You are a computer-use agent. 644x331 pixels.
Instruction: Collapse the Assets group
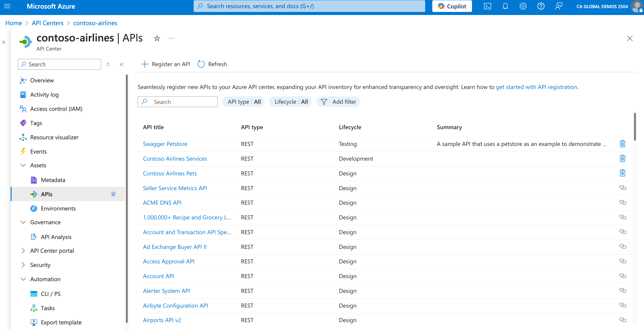point(23,165)
